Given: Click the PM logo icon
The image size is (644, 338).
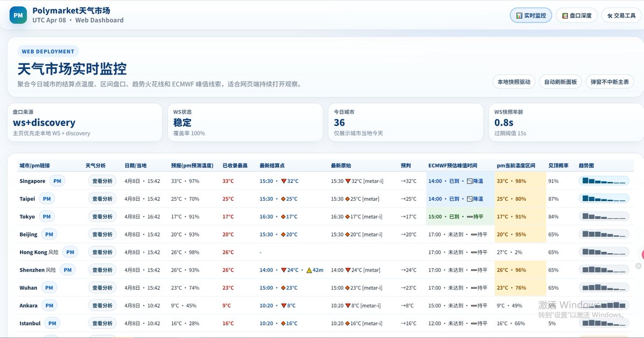Looking at the screenshot, I should (18, 15).
